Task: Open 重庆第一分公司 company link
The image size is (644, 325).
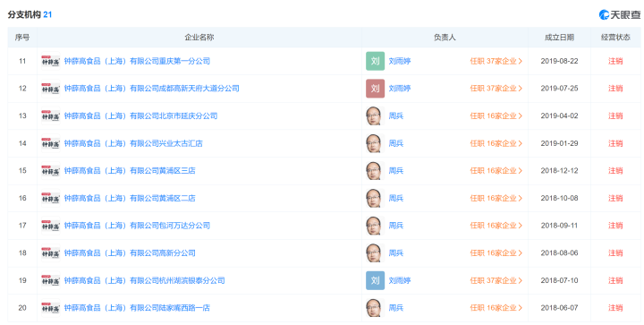Action: [137, 61]
